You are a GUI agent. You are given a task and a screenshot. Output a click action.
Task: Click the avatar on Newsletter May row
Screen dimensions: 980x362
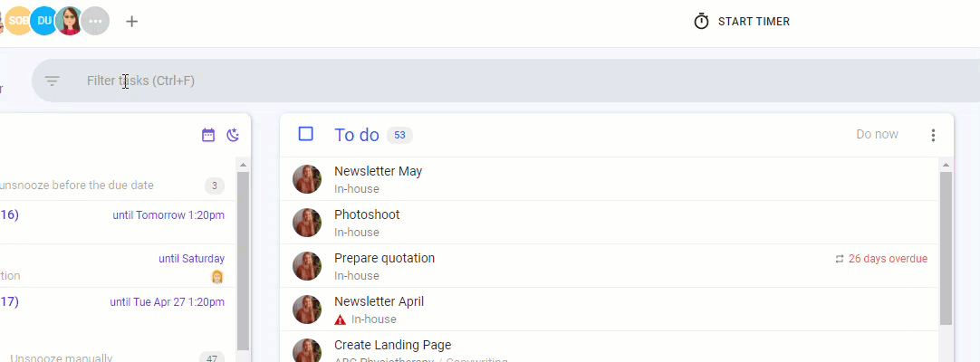[307, 179]
